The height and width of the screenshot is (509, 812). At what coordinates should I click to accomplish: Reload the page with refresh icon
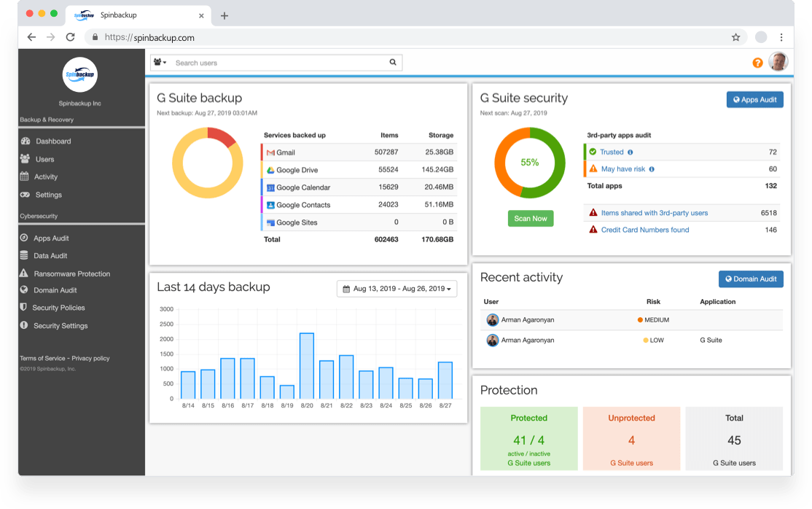71,37
